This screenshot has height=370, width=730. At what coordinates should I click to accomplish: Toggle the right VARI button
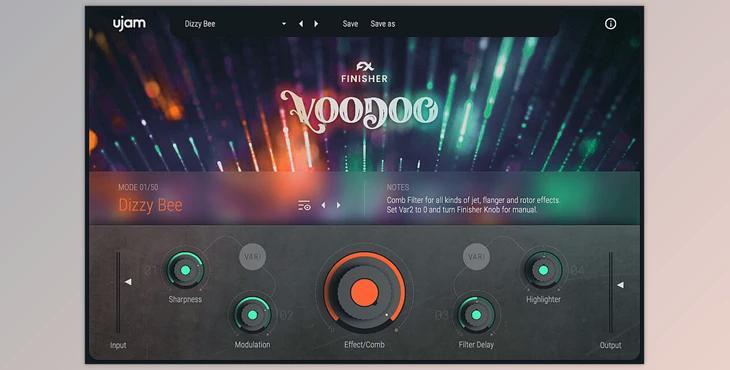[476, 256]
